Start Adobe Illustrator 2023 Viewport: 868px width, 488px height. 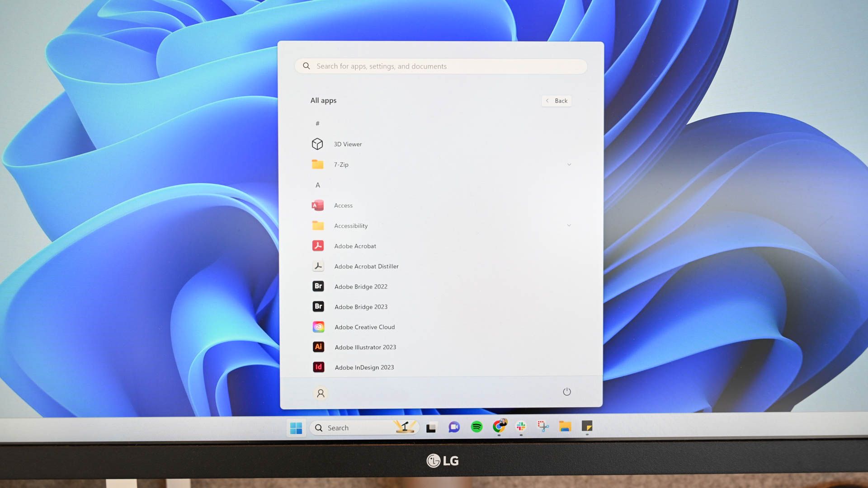365,347
